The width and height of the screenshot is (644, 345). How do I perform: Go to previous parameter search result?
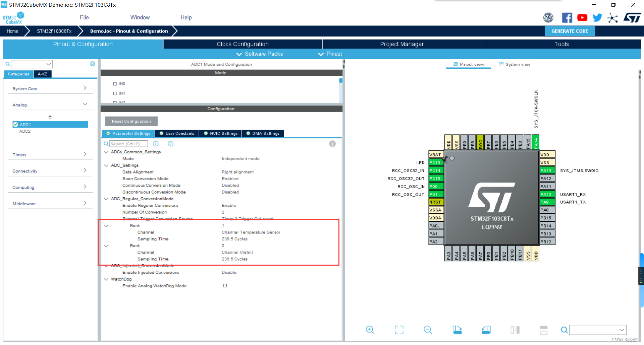point(156,144)
